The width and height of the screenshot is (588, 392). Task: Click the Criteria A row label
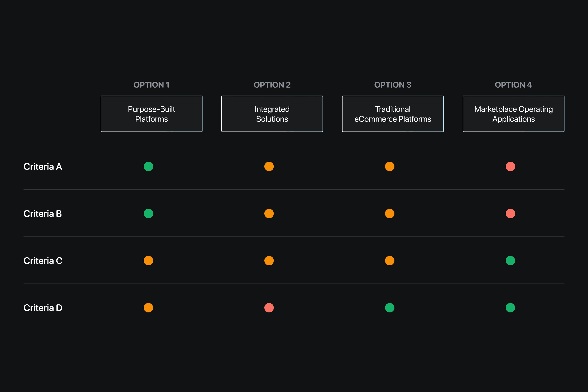pyautogui.click(x=43, y=166)
